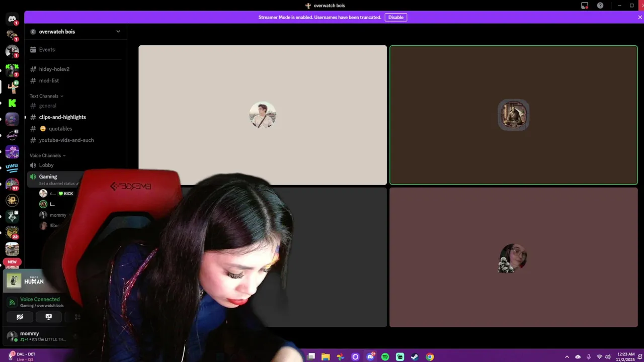Open the mommy user profile panel
Viewport: 644px width, 362px height.
(39, 336)
